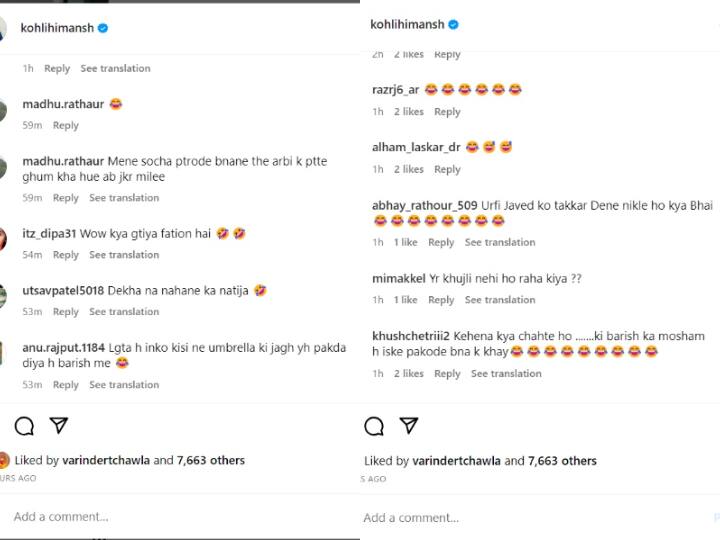This screenshot has height=540, width=720.
Task: Open the razrj6_ar username link
Action: [395, 90]
